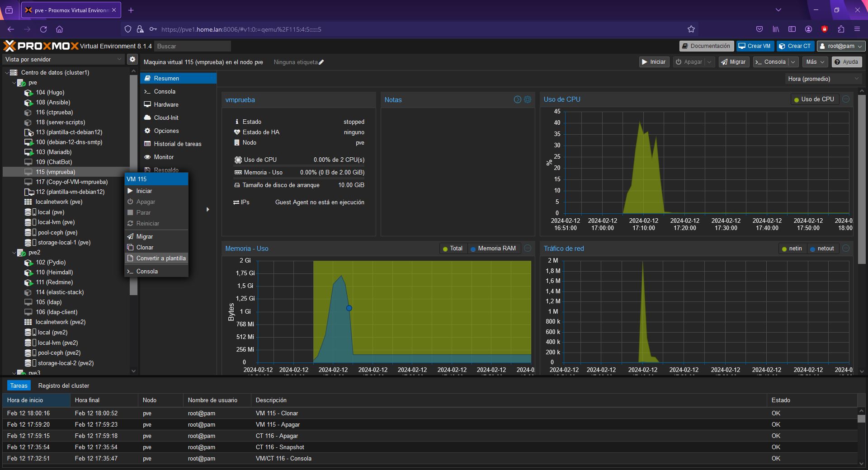Open Monitor section
This screenshot has width=868, height=470.
[178, 157]
